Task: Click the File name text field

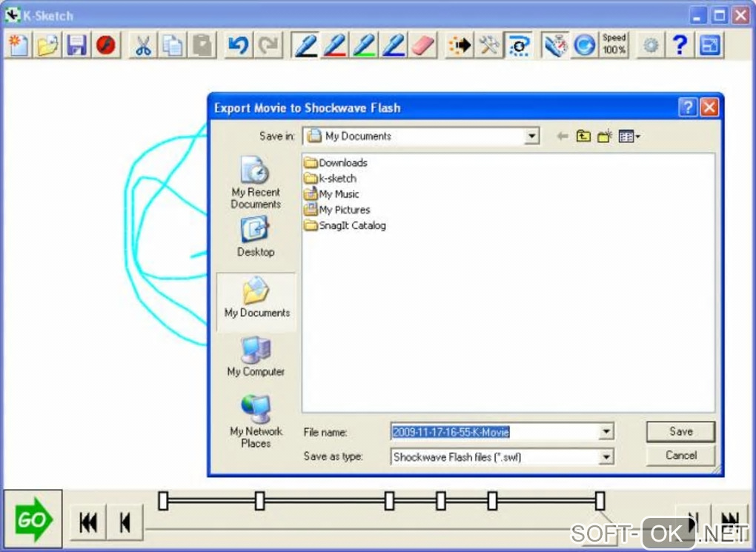Action: click(494, 432)
